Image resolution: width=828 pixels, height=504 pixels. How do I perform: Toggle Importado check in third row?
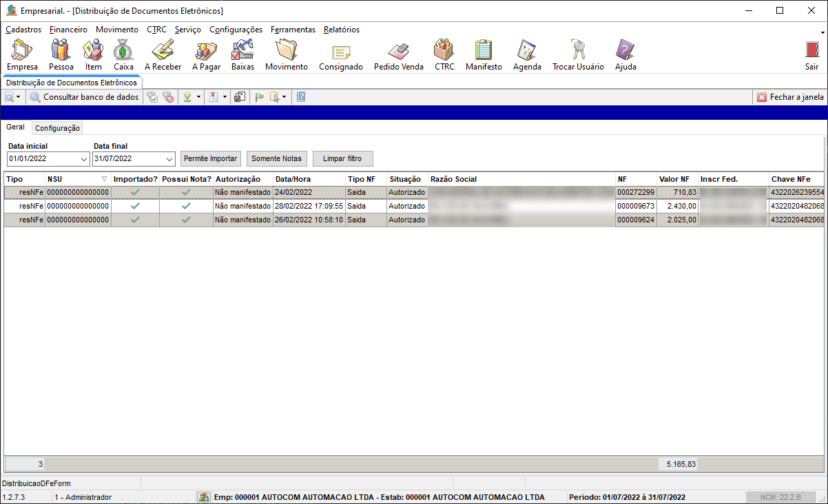[135, 220]
